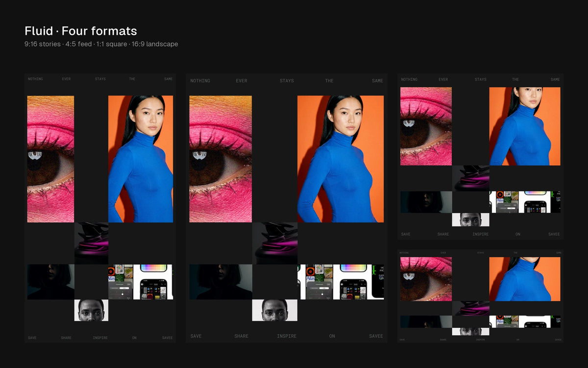588x368 pixels.
Task: Open the blue turtleneck portrait in the 4:5 feed panel
Action: 341,159
